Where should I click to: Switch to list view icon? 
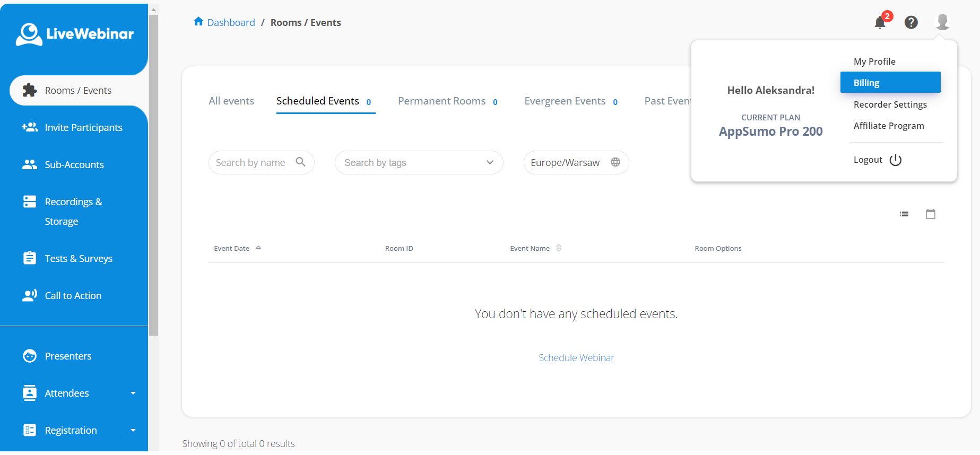pyautogui.click(x=904, y=214)
